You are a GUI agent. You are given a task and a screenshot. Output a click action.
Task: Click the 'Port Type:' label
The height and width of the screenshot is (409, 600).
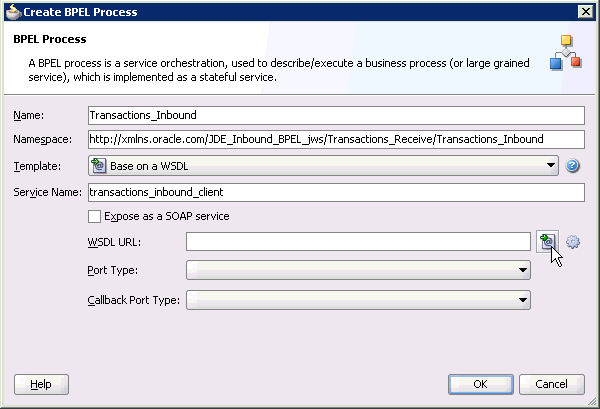[x=112, y=270]
